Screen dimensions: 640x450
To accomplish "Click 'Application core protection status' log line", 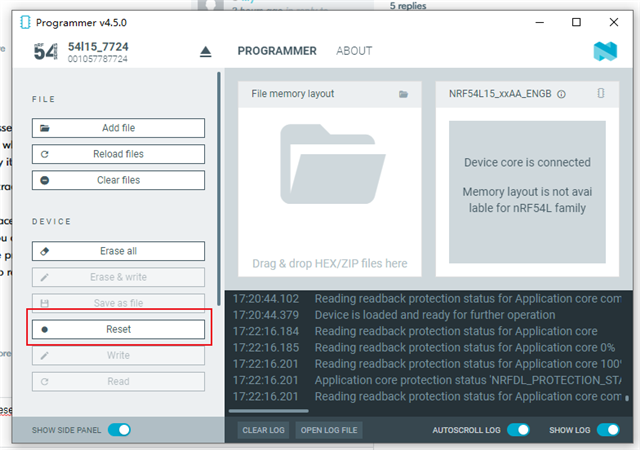I will click(x=427, y=380).
